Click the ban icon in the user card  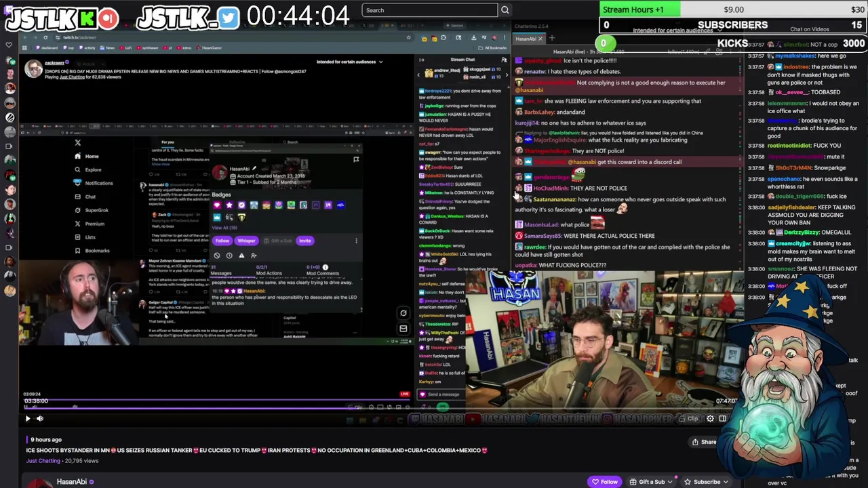217,256
